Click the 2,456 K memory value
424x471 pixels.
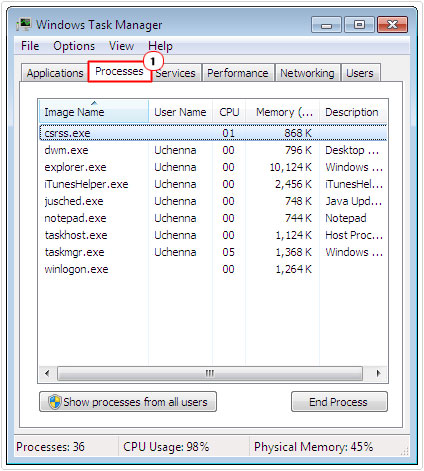pyautogui.click(x=293, y=184)
